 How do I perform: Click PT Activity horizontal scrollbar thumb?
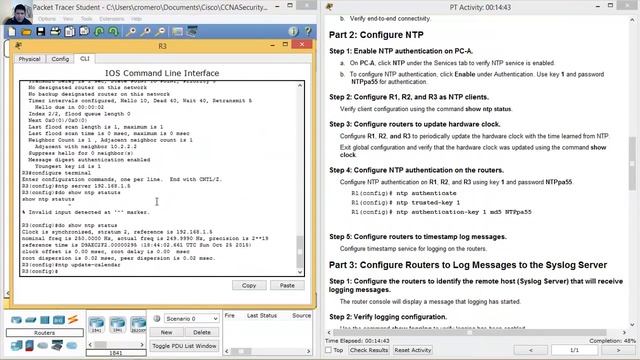(x=470, y=332)
